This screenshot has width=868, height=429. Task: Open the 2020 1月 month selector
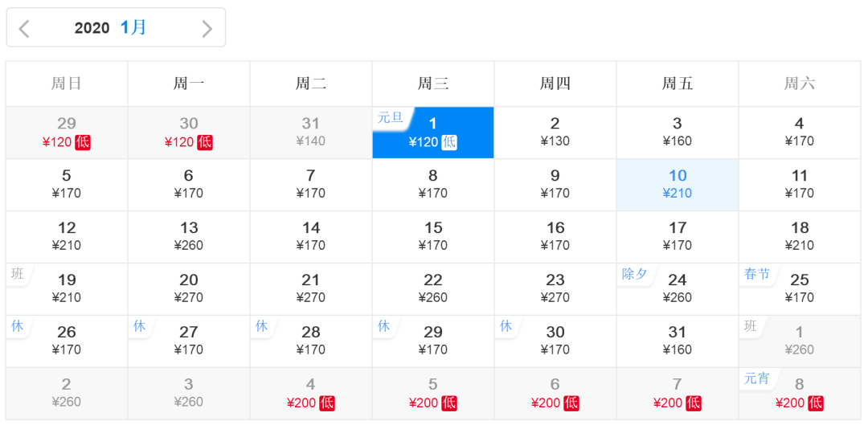click(113, 28)
